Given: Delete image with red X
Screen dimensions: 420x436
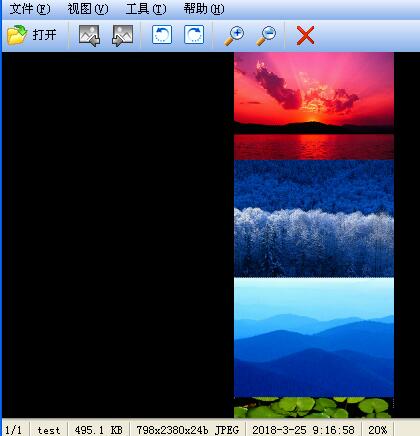Looking at the screenshot, I should [305, 35].
